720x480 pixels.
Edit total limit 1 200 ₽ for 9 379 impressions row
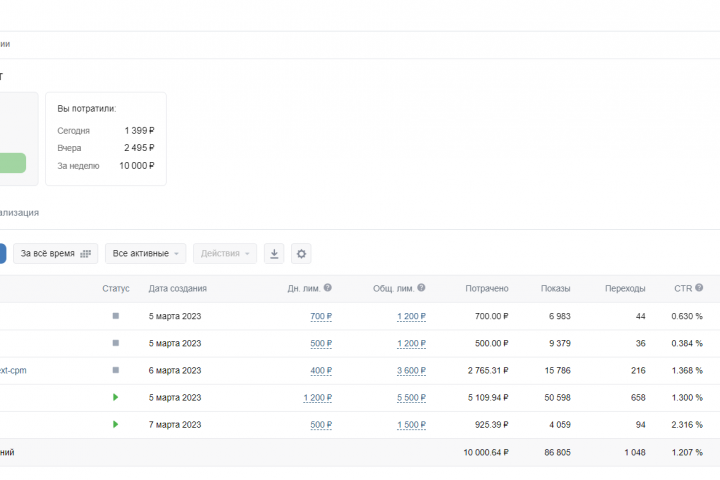pyautogui.click(x=411, y=344)
